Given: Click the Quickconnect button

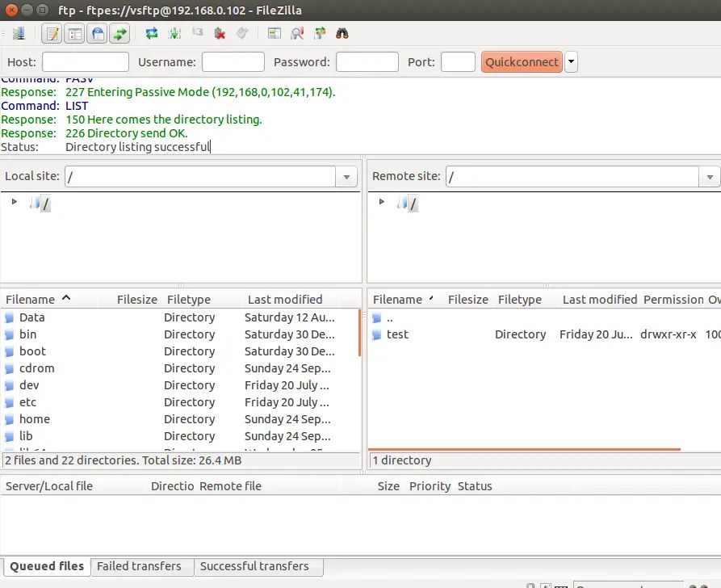Looking at the screenshot, I should (522, 61).
